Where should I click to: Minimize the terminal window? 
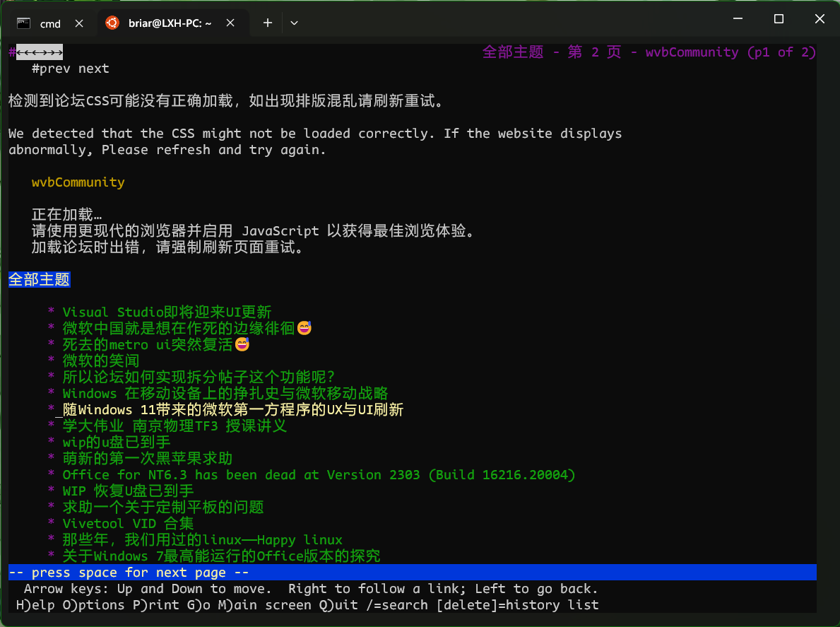738,19
